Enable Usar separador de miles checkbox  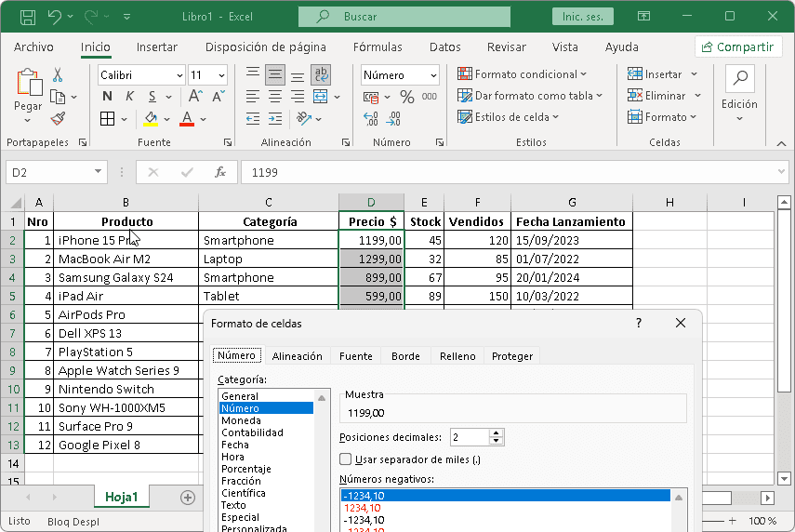(x=346, y=459)
